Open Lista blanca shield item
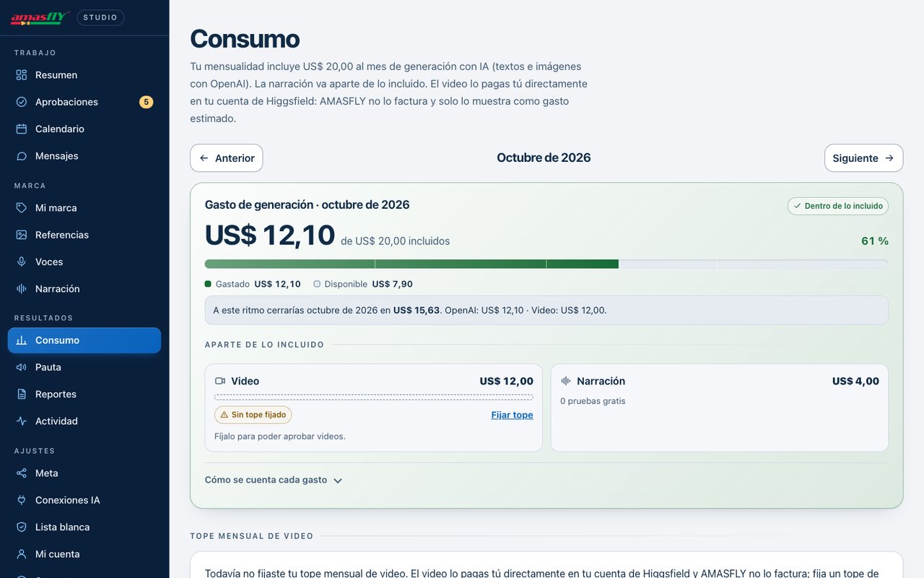 84,527
